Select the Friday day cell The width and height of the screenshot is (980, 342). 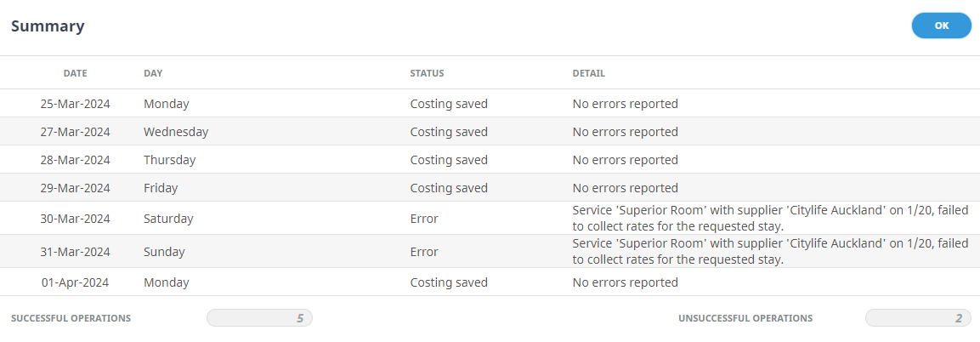(161, 188)
